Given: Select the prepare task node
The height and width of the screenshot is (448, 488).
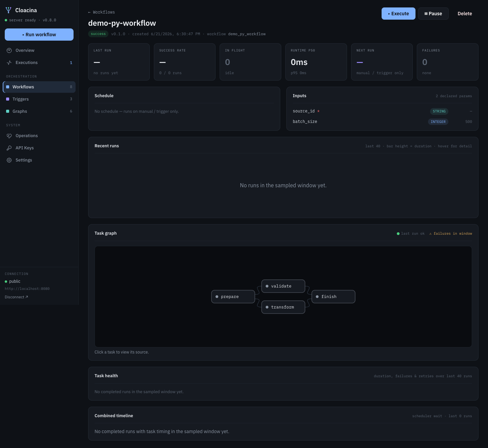Looking at the screenshot, I should pos(233,297).
